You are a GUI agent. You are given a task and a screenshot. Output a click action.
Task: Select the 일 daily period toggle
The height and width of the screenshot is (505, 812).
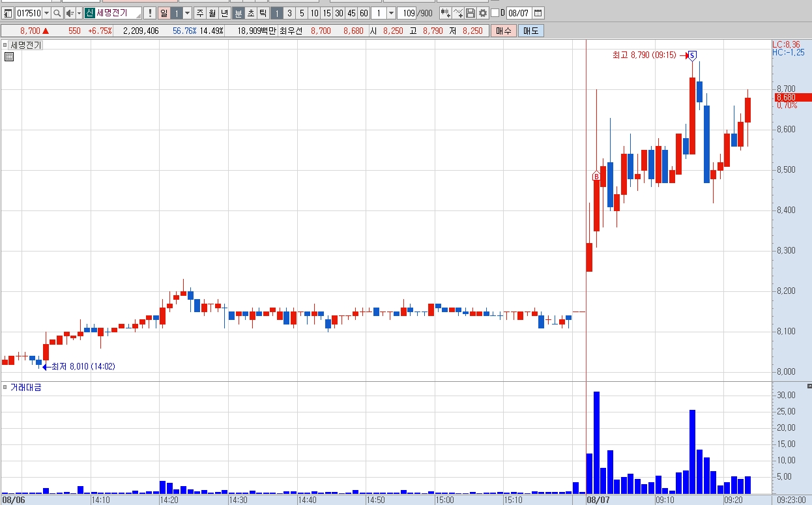164,13
